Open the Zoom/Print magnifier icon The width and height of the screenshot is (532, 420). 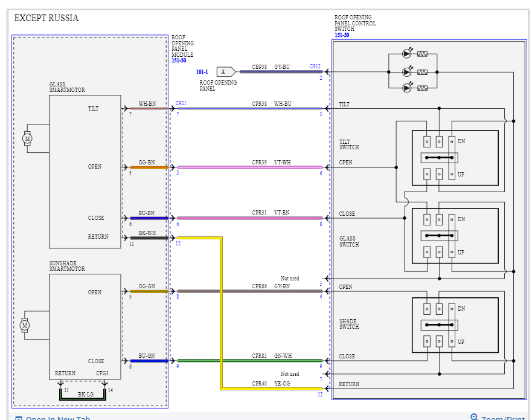(474, 417)
